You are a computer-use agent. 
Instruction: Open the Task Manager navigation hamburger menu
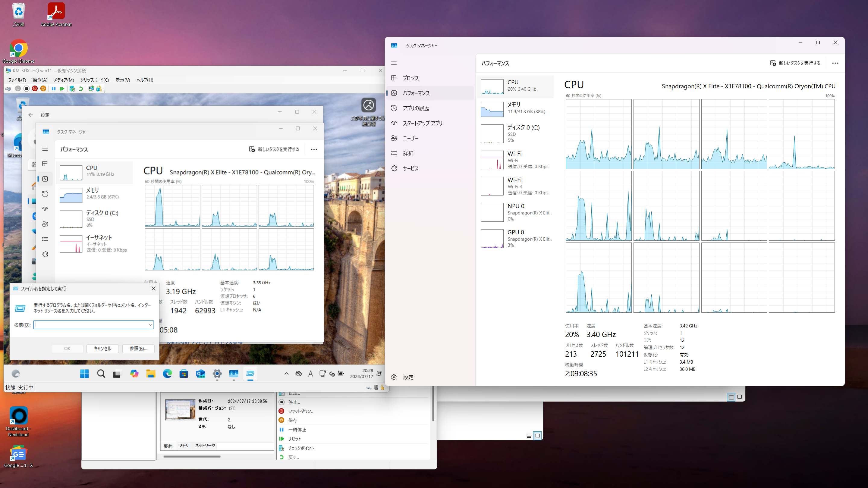(394, 63)
